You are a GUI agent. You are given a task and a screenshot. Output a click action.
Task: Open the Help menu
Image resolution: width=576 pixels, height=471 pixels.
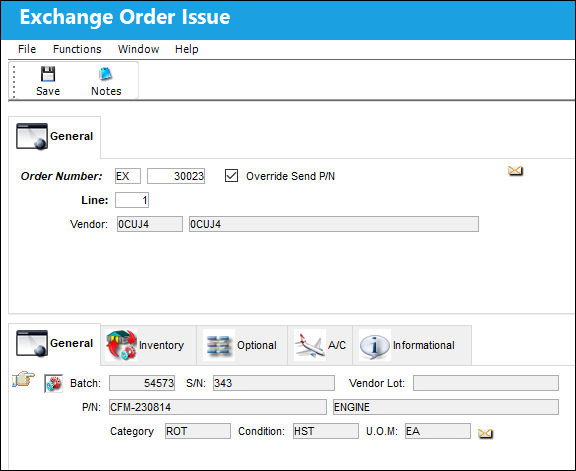(x=187, y=49)
